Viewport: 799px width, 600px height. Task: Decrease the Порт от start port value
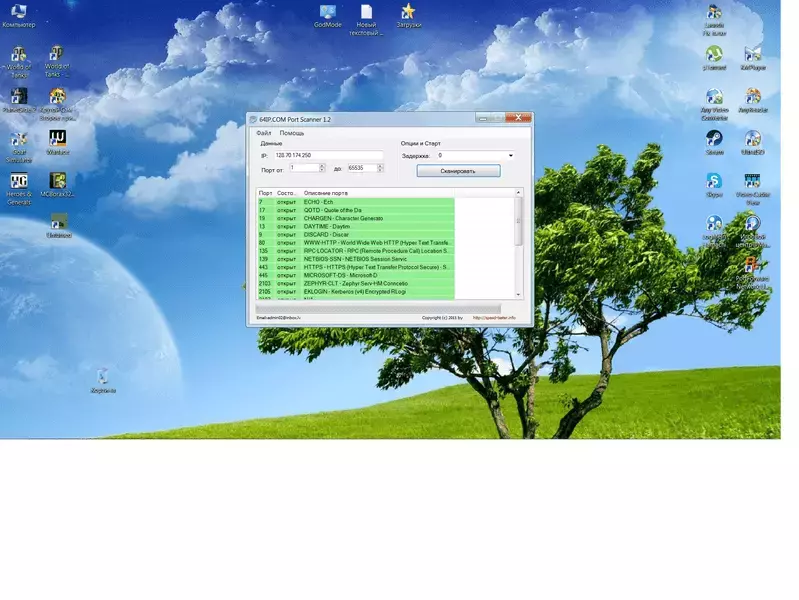point(322,170)
